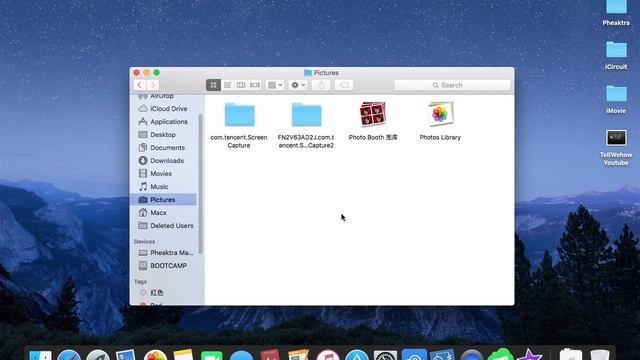Click the Share toolbar button

(x=321, y=85)
